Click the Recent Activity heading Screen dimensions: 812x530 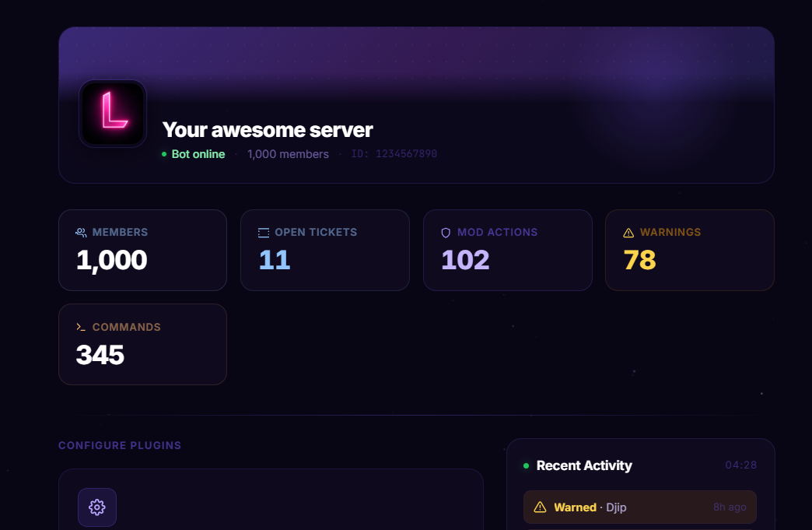[x=584, y=465]
